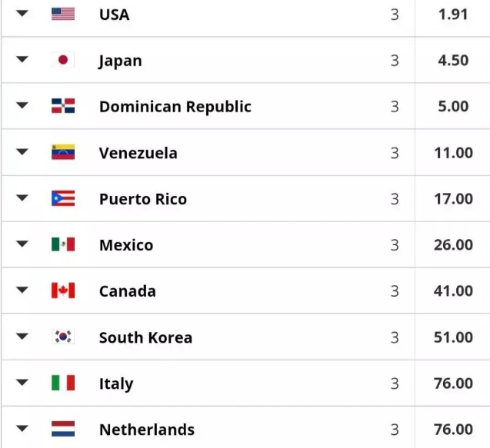Screen dimensions: 490x448
Task: Expand the Netherlands row arrow
Action: point(22,429)
